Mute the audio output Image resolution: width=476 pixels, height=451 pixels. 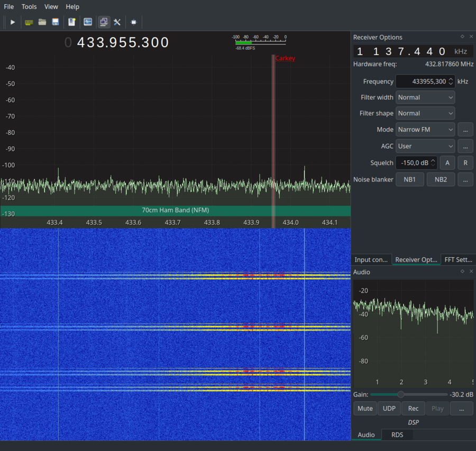click(x=365, y=409)
